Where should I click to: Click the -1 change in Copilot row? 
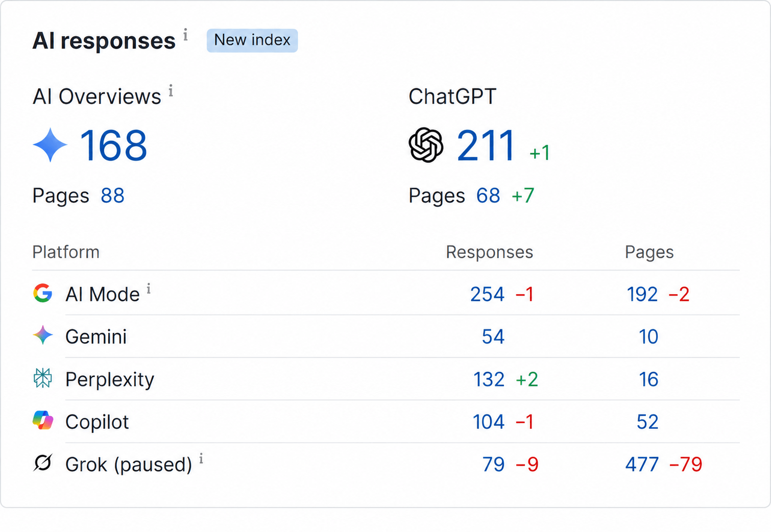(x=524, y=422)
